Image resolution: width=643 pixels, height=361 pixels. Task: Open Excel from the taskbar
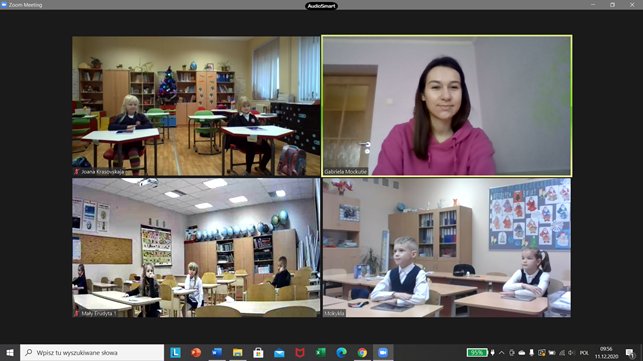pos(320,352)
